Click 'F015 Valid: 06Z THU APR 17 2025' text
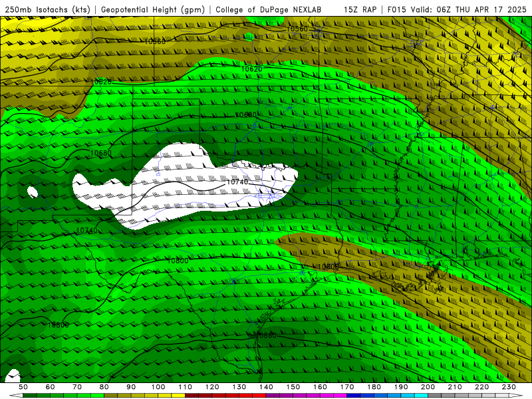 457,10
